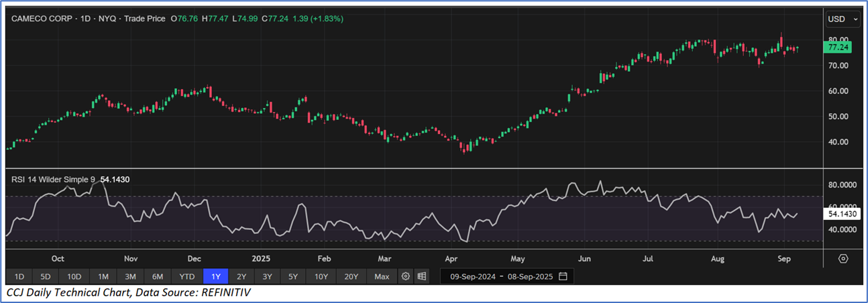Screen dimensions: 868x303
Task: Select the 1D time range
Action: [19, 276]
